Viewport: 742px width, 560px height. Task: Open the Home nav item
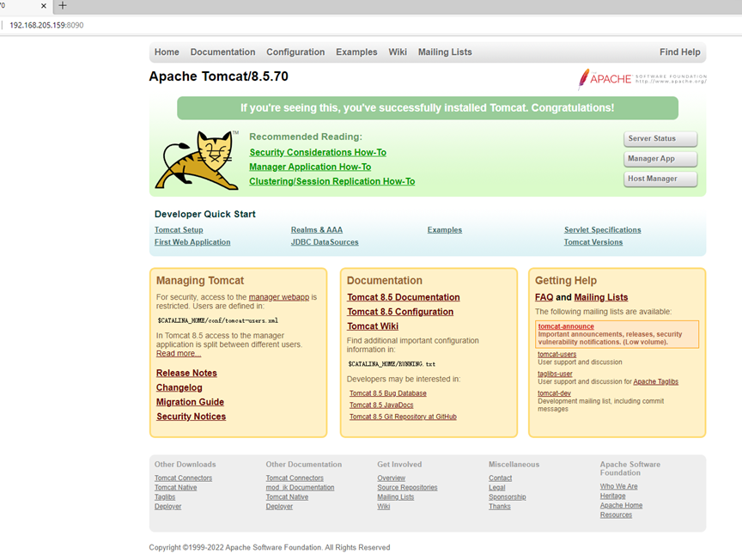click(167, 52)
